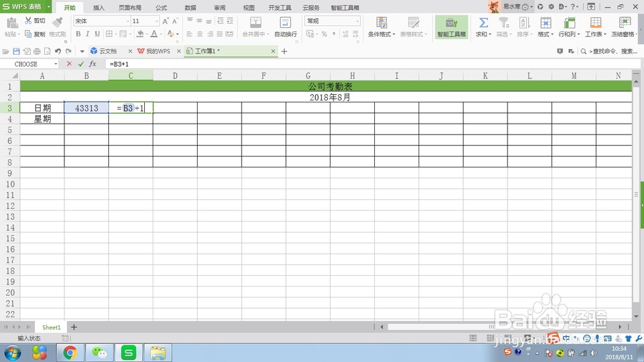Click the clear formatting eraser icon

tap(171, 34)
